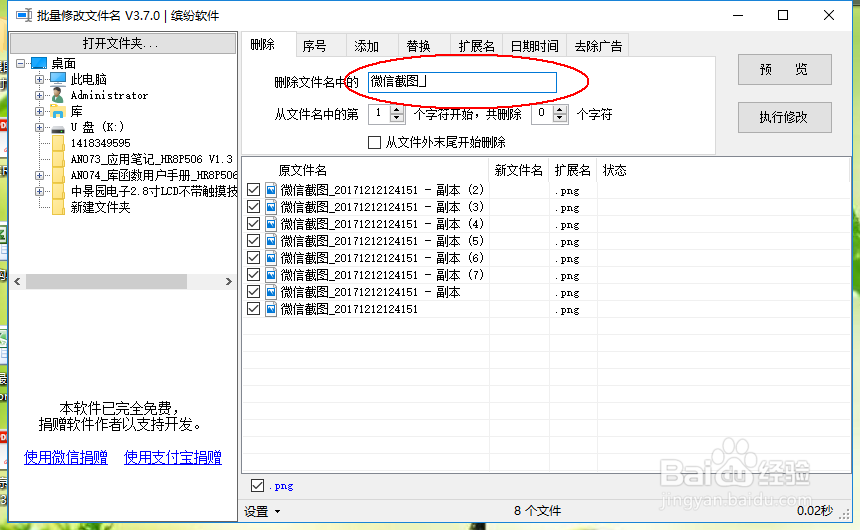Click image icon of last file 微信截图_20171212124151
The image size is (860, 530).
pyautogui.click(x=271, y=309)
